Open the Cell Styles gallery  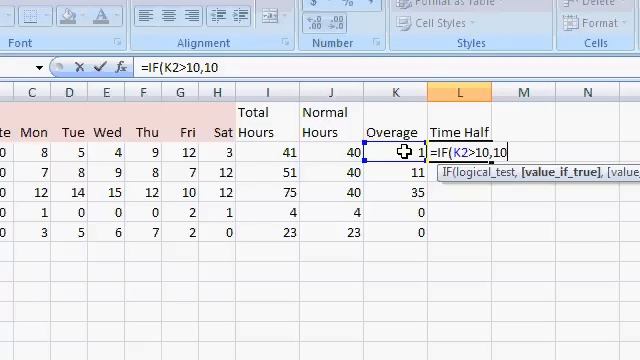pyautogui.click(x=436, y=23)
